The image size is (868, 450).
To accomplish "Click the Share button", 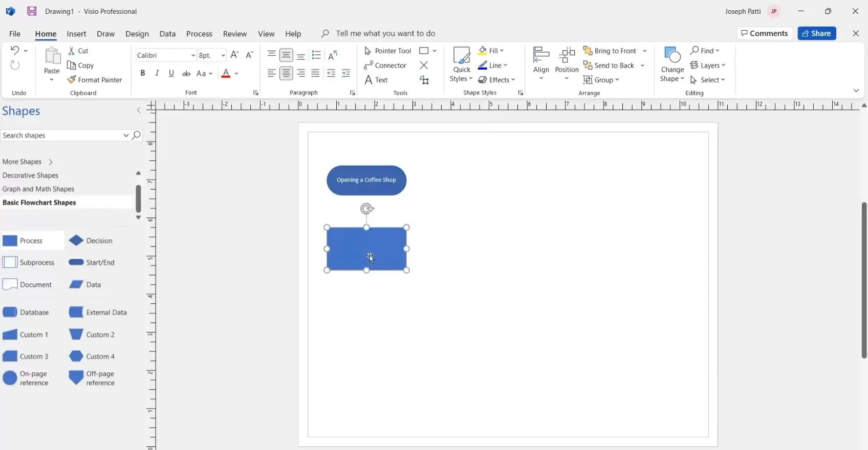I will point(816,33).
